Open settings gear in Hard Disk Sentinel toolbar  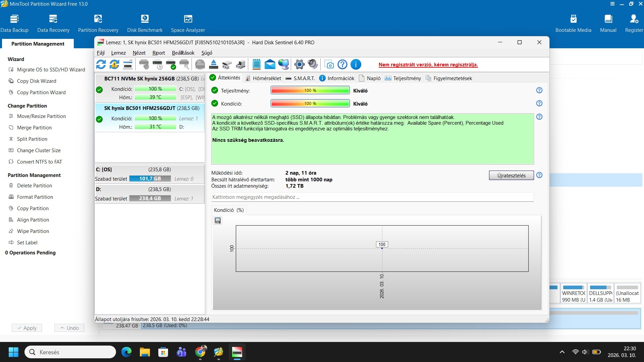[x=299, y=64]
